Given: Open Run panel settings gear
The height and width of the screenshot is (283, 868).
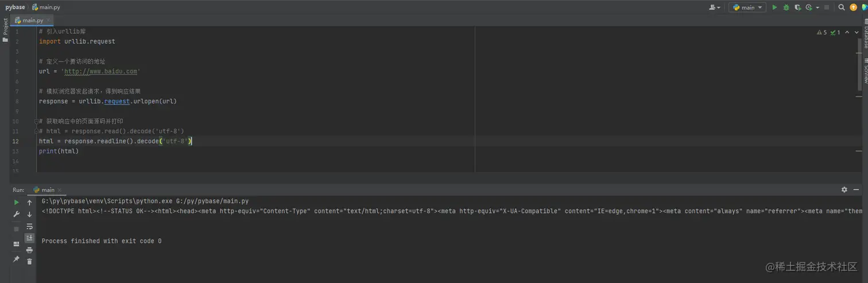Looking at the screenshot, I should coord(844,189).
